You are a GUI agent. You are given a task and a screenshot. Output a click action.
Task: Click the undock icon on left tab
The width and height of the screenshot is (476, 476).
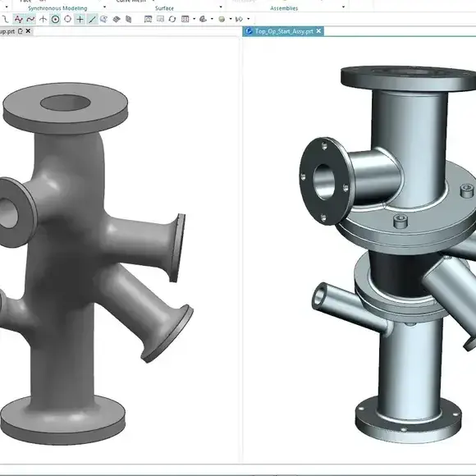tap(21, 31)
